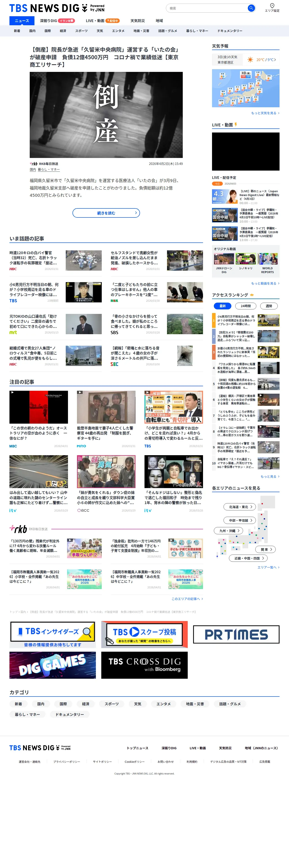Screen dimensions: 289x868
Task: Open the 地震・災害 subcategory in nav bar
Action: click(141, 31)
